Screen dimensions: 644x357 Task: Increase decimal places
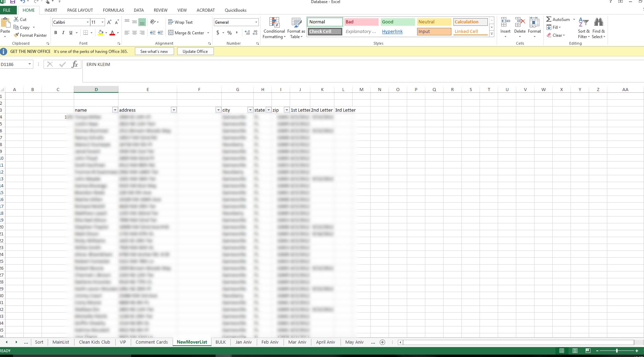coord(247,33)
